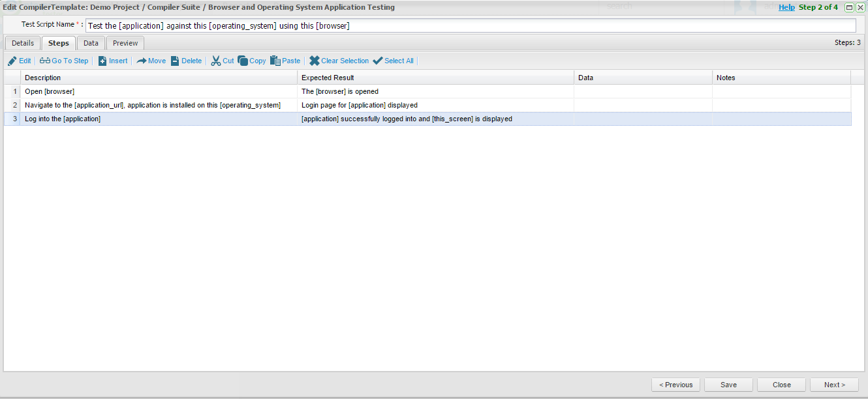This screenshot has height=399, width=868.
Task: Insert a new step via toolbar
Action: click(102, 61)
